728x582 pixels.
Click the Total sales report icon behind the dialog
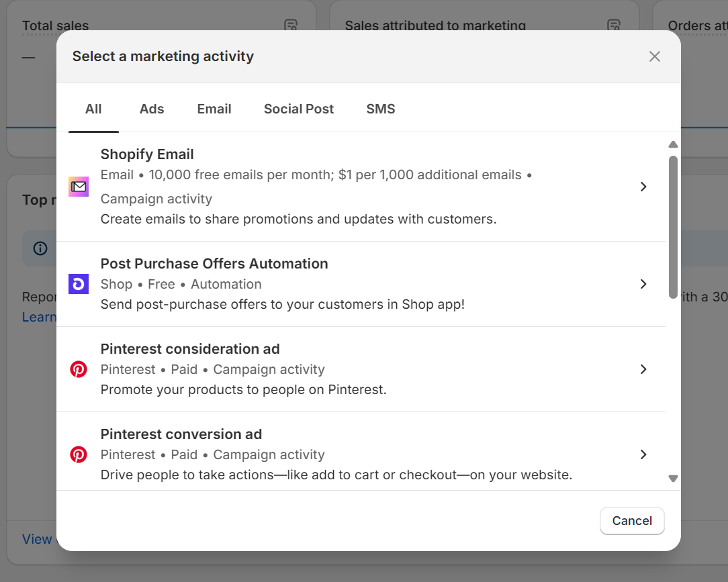pos(291,25)
